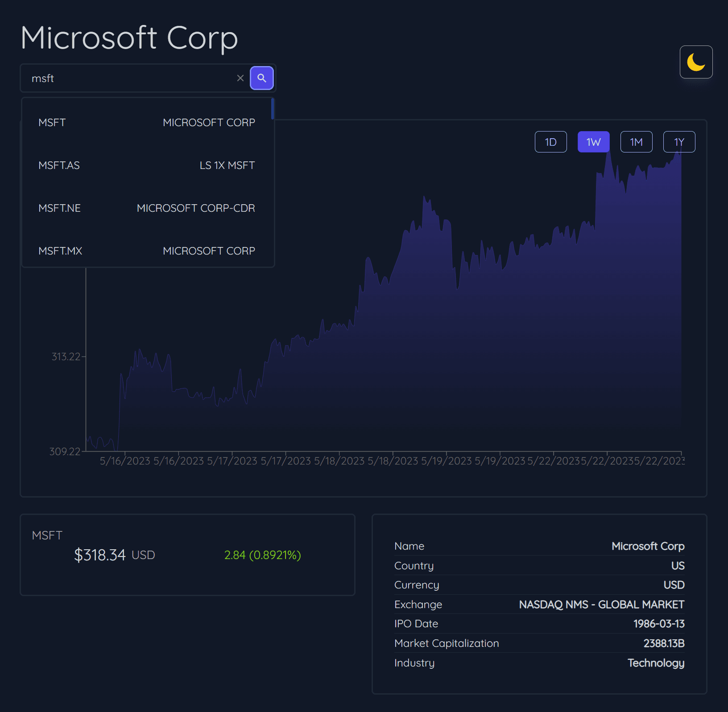Show the 1Y chart range

[679, 142]
